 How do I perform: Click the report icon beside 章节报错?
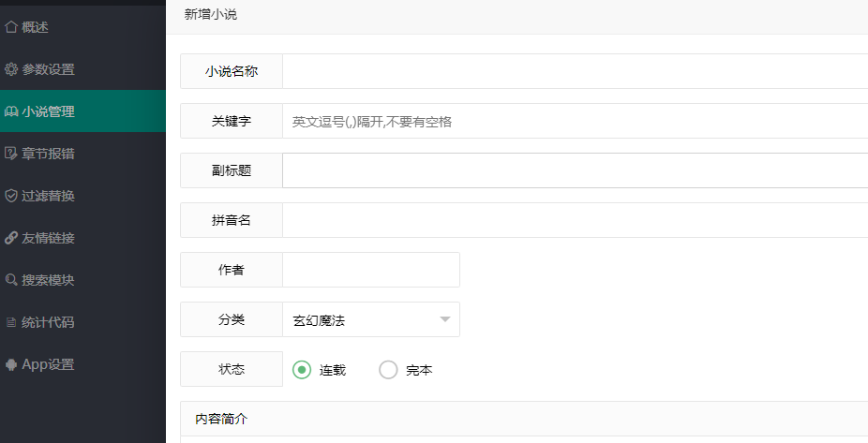coord(11,154)
